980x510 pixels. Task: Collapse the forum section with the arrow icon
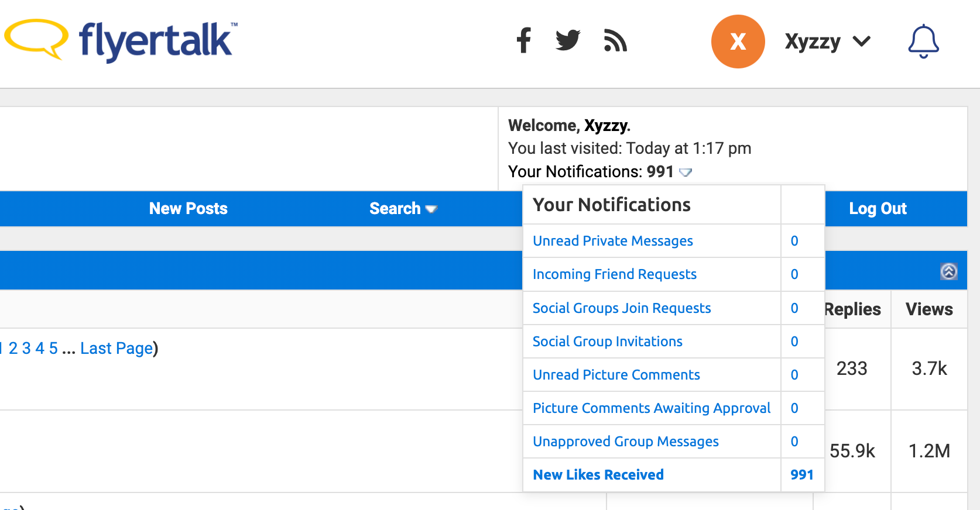pyautogui.click(x=948, y=271)
